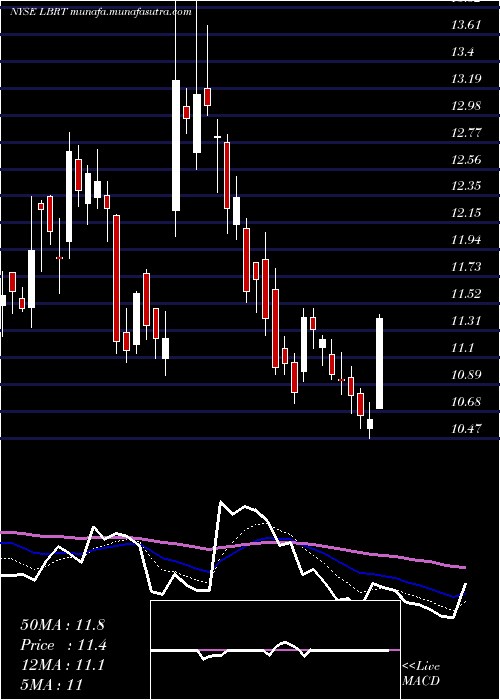500x700 pixels.
Task: Click the 13.4 price axis label
Action: (x=462, y=52)
